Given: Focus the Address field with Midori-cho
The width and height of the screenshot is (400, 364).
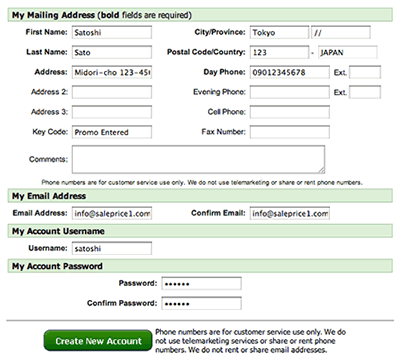Looking at the screenshot, I should (112, 72).
